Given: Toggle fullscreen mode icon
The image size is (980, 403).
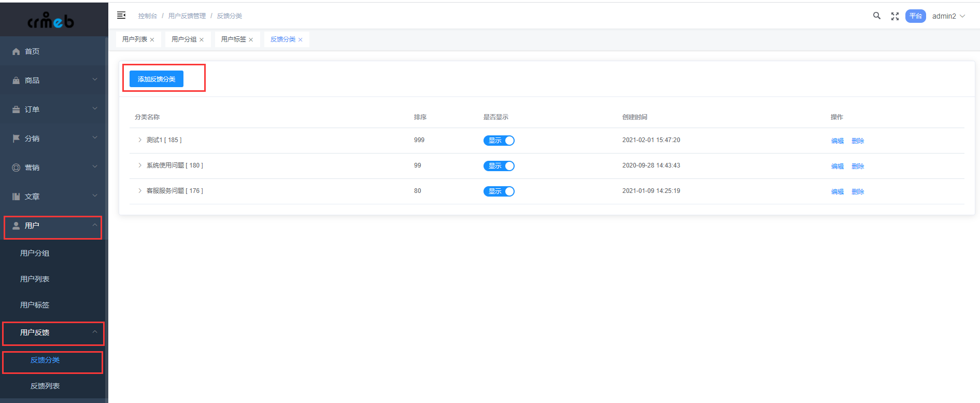Looking at the screenshot, I should tap(895, 16).
